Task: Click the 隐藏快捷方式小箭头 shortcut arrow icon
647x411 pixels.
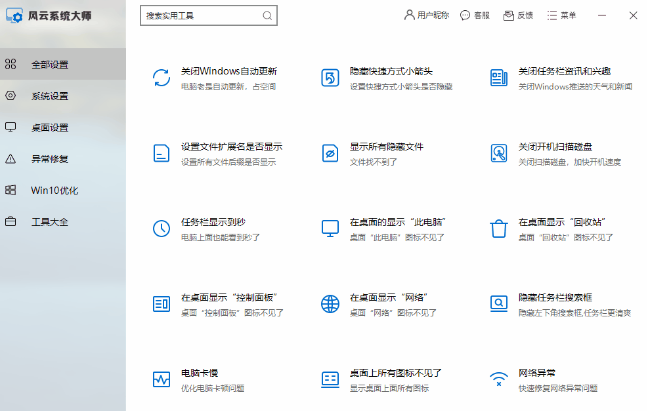Action: pos(330,78)
